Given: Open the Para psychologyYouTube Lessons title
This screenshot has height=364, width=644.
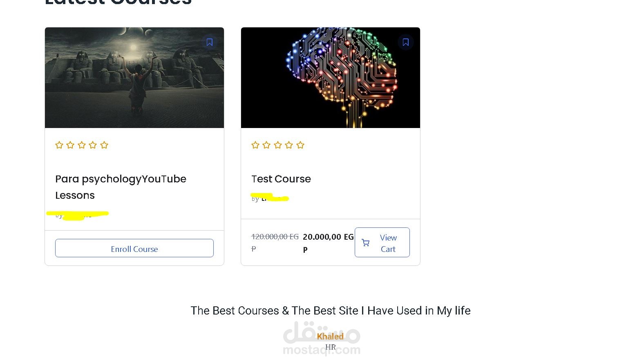Looking at the screenshot, I should click(121, 187).
